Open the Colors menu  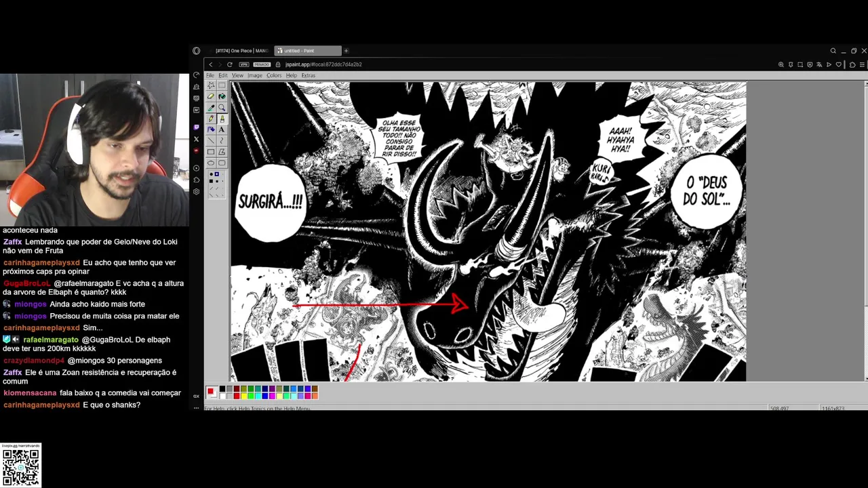[274, 75]
